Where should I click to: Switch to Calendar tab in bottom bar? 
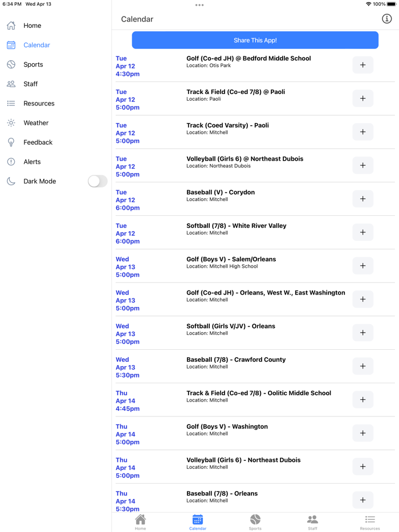coord(198,522)
